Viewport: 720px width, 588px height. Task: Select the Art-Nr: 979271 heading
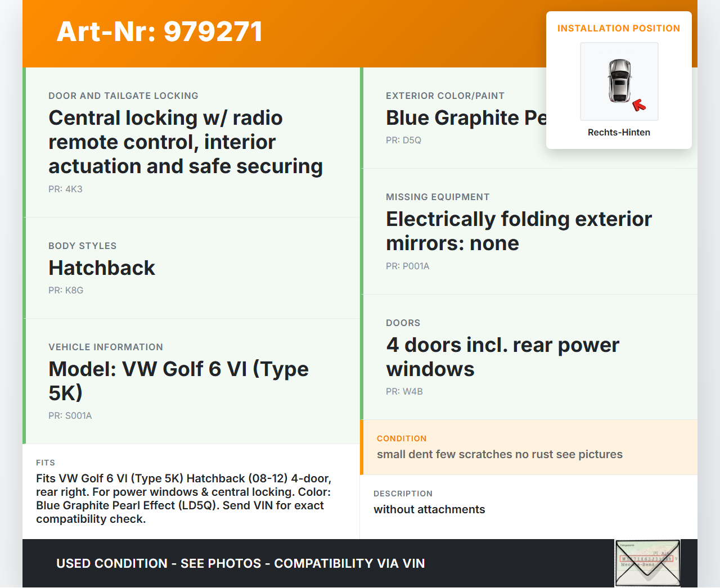(x=160, y=31)
